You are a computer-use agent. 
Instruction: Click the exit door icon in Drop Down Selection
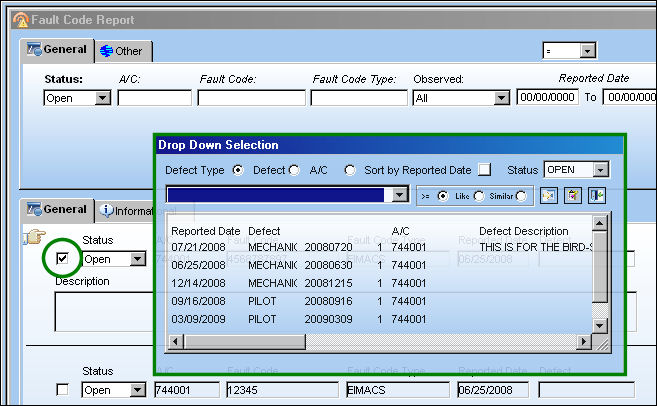pyautogui.click(x=596, y=196)
